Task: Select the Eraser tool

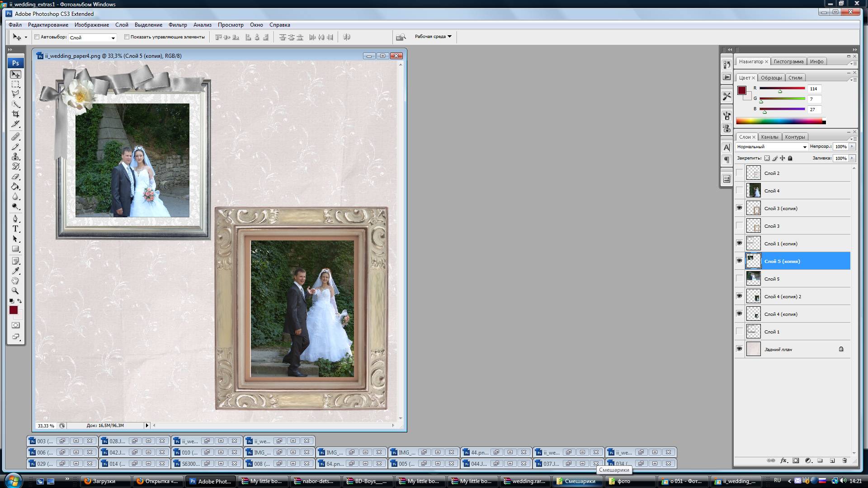Action: click(x=15, y=176)
